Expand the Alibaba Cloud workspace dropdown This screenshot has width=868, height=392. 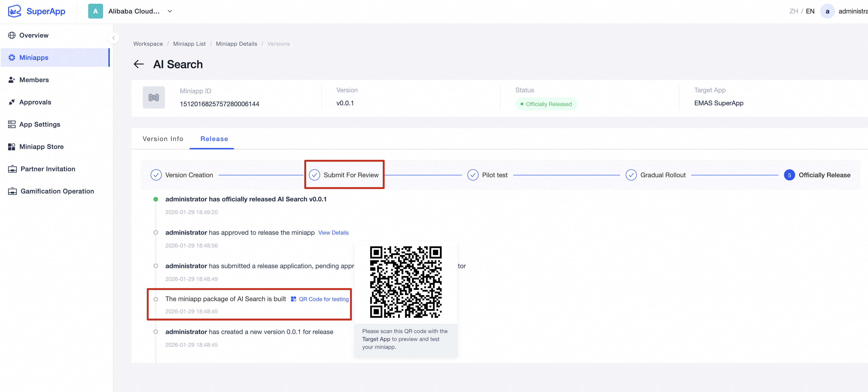click(170, 11)
